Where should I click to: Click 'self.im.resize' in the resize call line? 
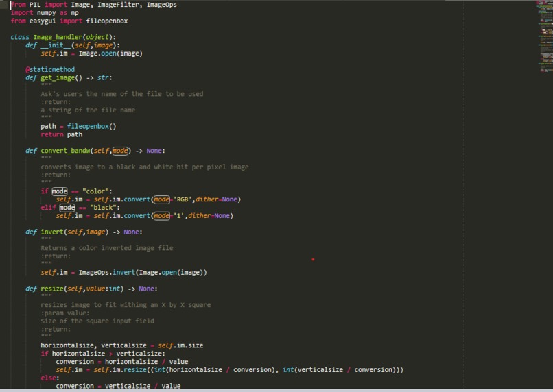coord(120,370)
